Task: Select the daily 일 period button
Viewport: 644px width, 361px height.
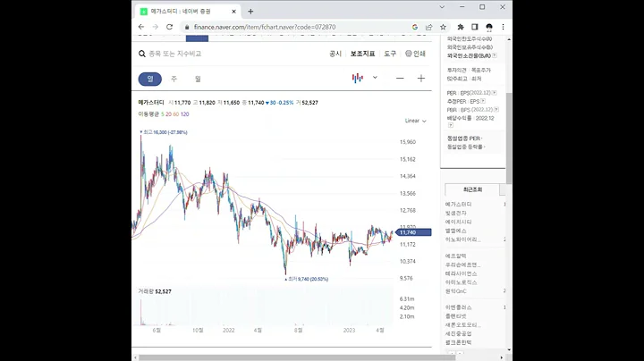Action: pos(150,79)
